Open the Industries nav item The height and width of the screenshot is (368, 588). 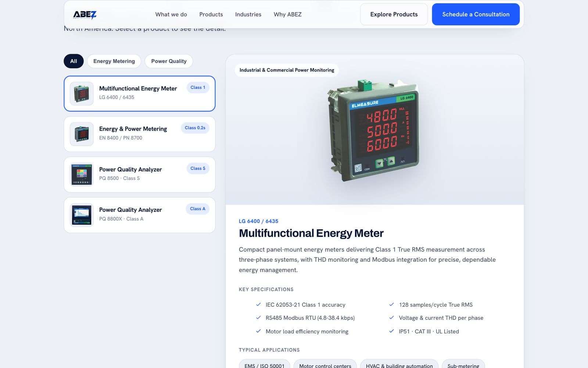point(248,14)
